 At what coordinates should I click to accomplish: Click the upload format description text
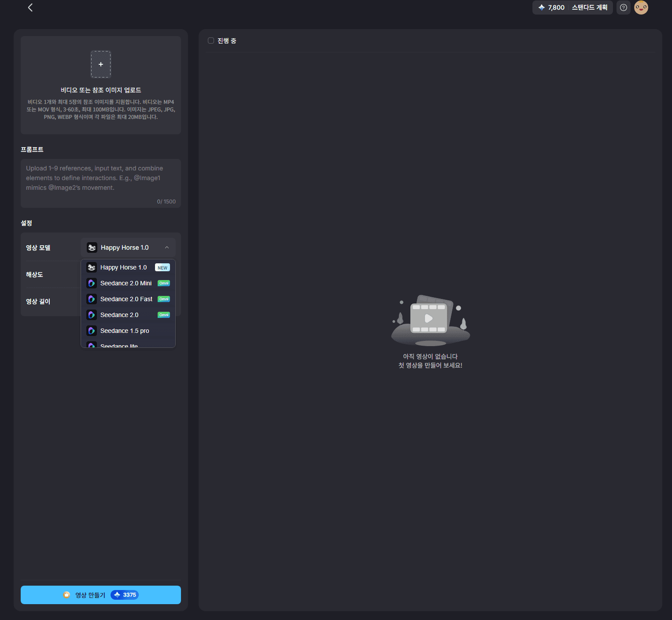101,109
